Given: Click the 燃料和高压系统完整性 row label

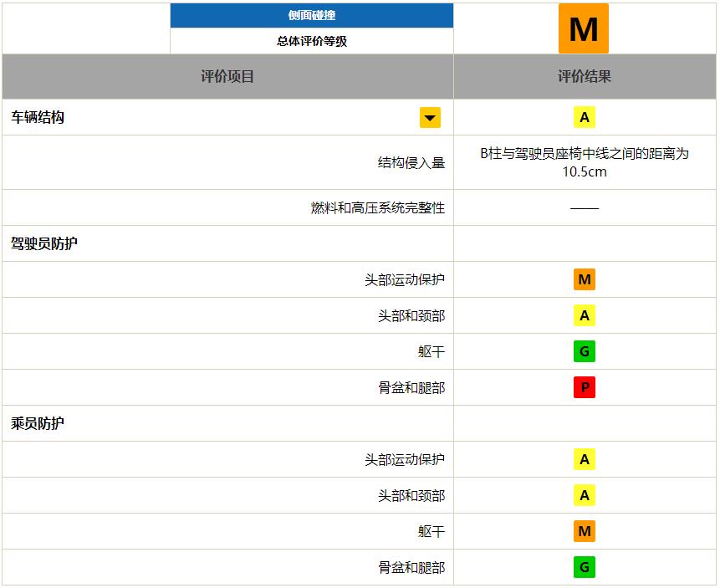Looking at the screenshot, I should tap(377, 207).
